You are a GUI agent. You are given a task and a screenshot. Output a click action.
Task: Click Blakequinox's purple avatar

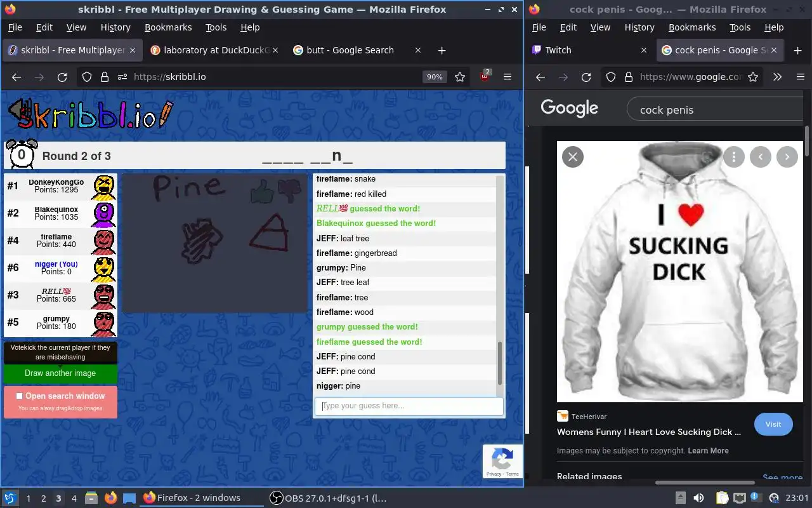click(x=104, y=214)
